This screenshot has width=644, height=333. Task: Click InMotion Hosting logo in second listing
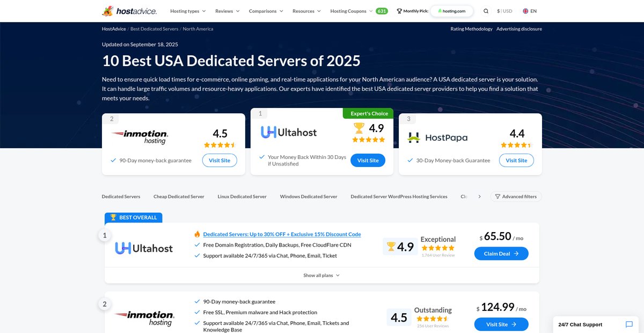click(x=144, y=318)
